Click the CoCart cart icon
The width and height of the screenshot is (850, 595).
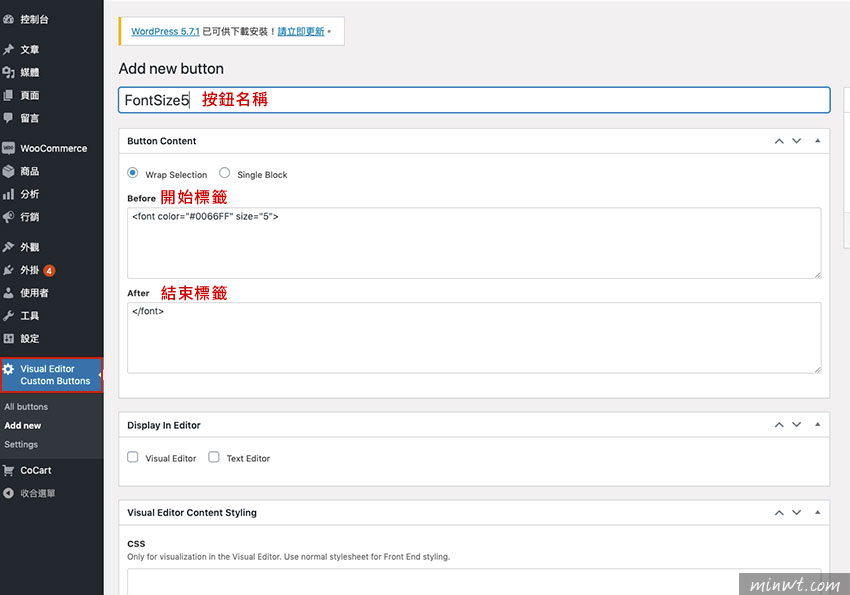pos(8,470)
